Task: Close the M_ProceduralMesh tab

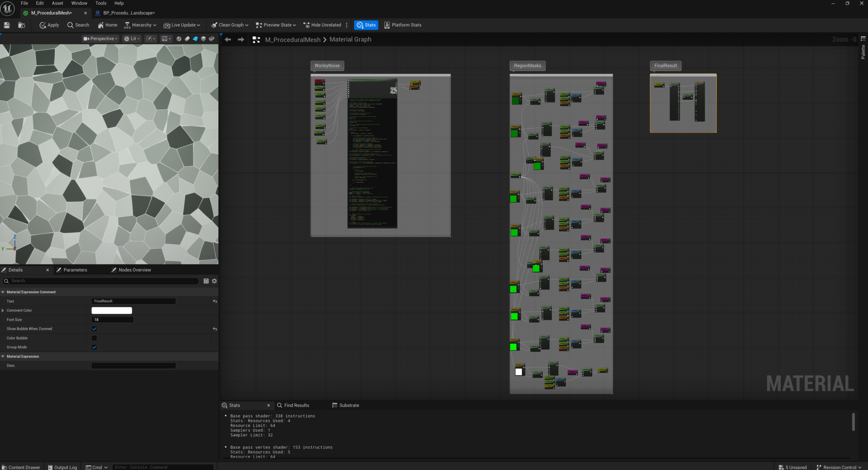Action: (85, 13)
